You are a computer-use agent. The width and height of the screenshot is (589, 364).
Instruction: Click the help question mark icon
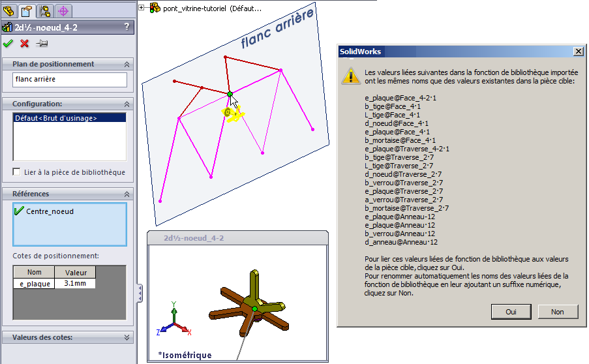pyautogui.click(x=127, y=27)
